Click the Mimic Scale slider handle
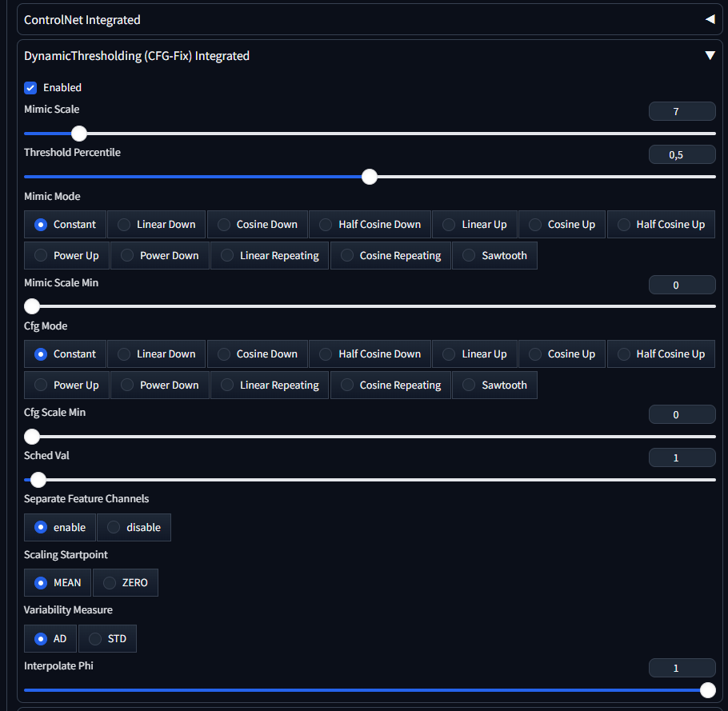 [x=79, y=134]
